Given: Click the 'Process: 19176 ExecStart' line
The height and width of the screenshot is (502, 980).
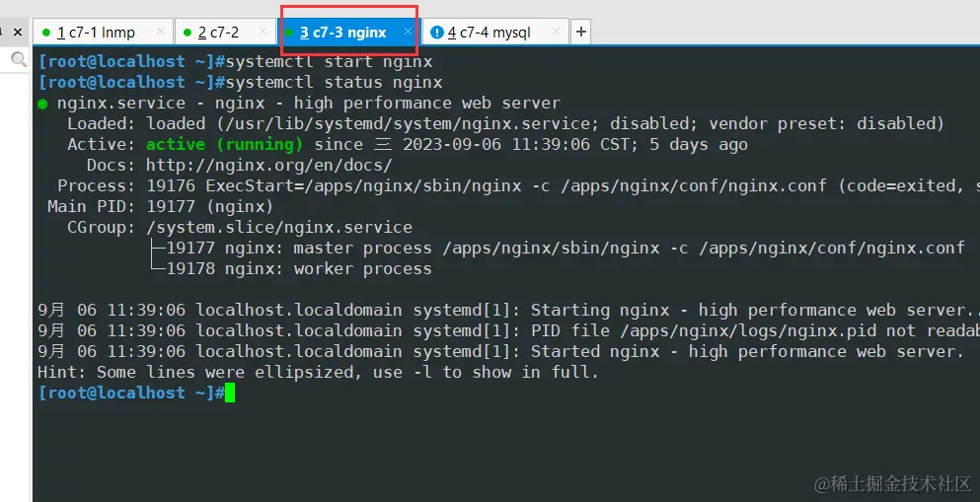Looking at the screenshot, I should pyautogui.click(x=518, y=185).
